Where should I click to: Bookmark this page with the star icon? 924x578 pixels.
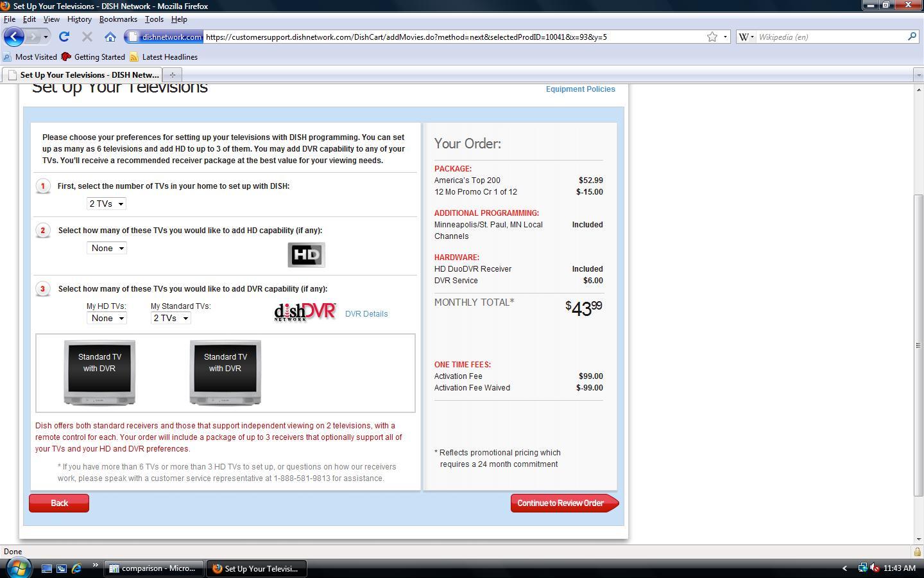[x=712, y=37]
